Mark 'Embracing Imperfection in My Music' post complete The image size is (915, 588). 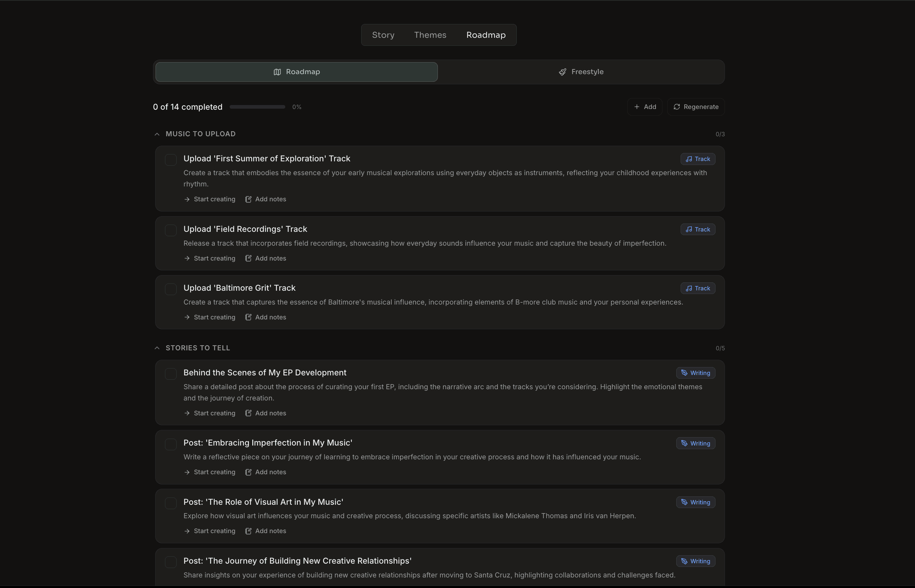click(171, 444)
